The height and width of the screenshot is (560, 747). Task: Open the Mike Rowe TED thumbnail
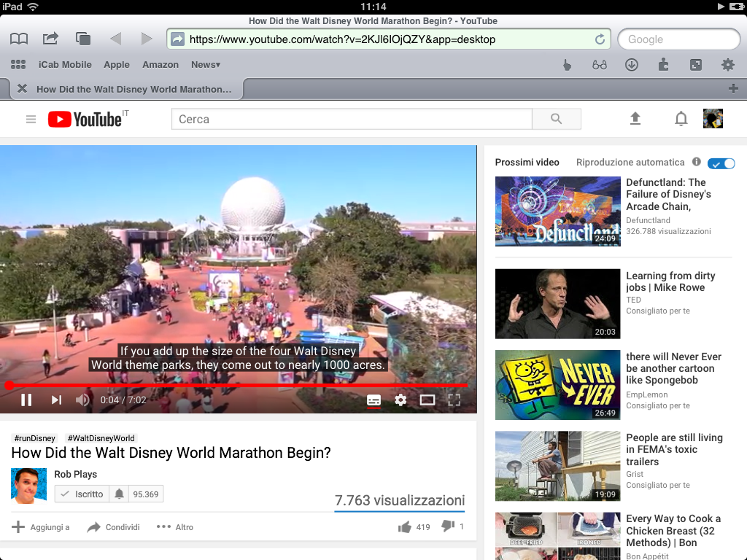[557, 304]
